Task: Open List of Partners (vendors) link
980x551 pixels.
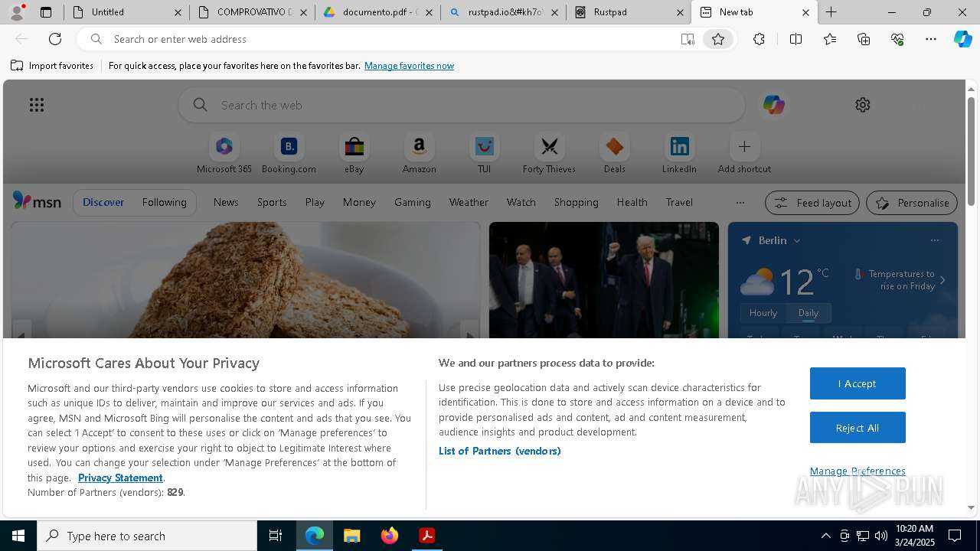Action: [x=499, y=451]
